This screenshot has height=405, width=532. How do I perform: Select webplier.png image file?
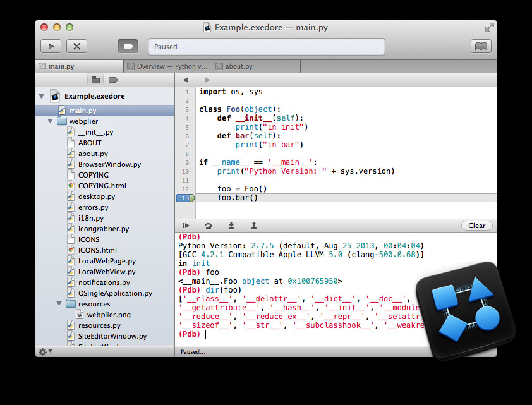pyautogui.click(x=109, y=315)
